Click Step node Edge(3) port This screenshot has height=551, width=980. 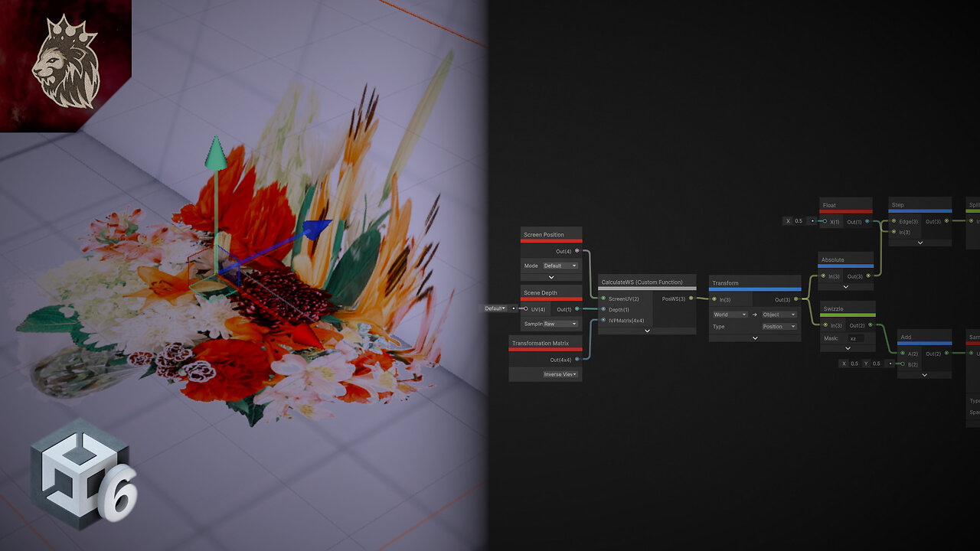893,221
